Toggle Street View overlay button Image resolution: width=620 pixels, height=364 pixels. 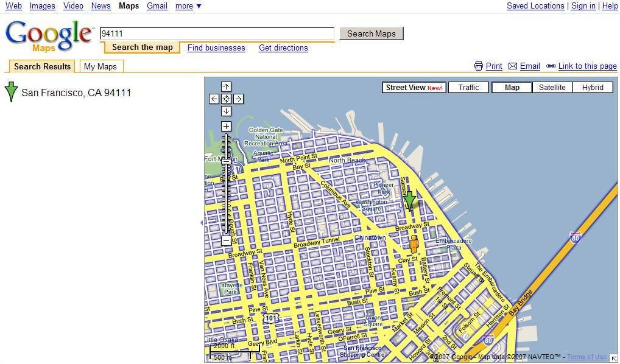(414, 88)
